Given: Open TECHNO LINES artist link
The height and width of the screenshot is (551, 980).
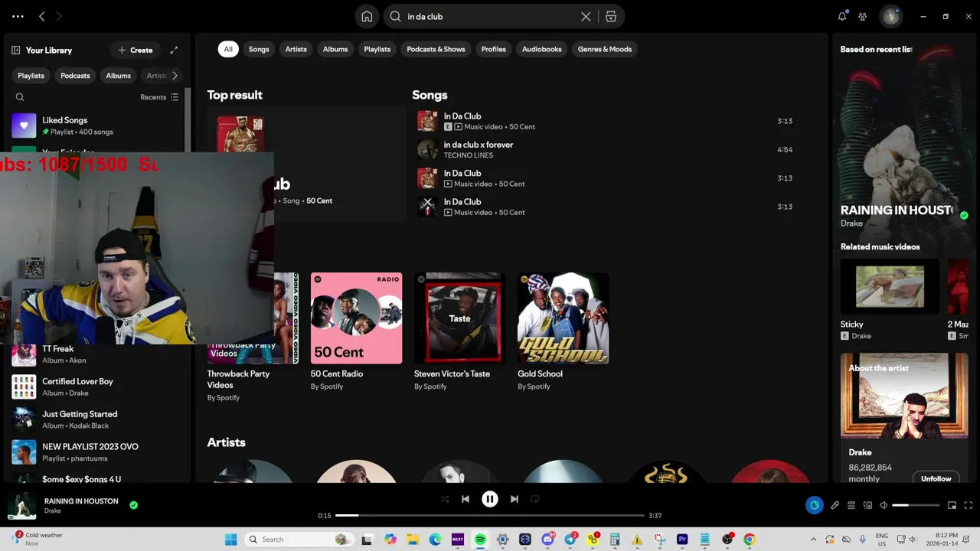Looking at the screenshot, I should (469, 155).
